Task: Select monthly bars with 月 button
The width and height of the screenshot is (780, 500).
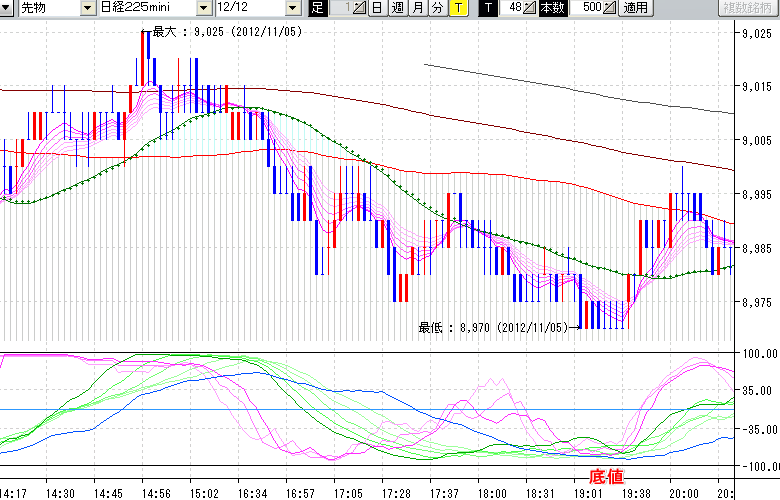Action: click(x=417, y=8)
